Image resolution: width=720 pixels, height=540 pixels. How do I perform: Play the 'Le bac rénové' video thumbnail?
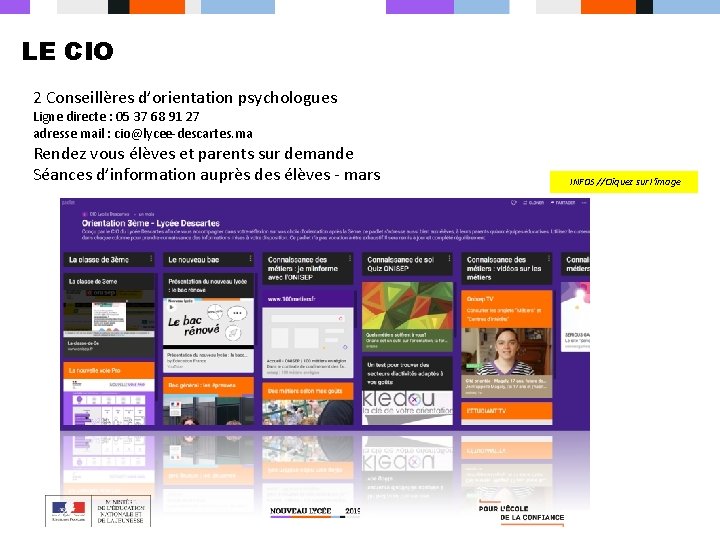[x=208, y=322]
